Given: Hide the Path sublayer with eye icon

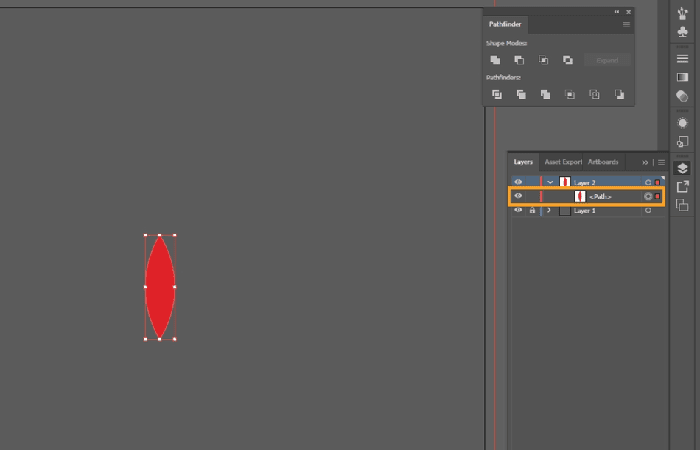Looking at the screenshot, I should click(518, 196).
